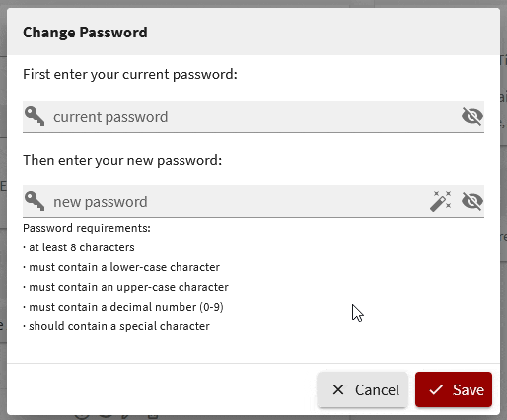Cancel the password change dialog
507x420 pixels.
coord(363,389)
